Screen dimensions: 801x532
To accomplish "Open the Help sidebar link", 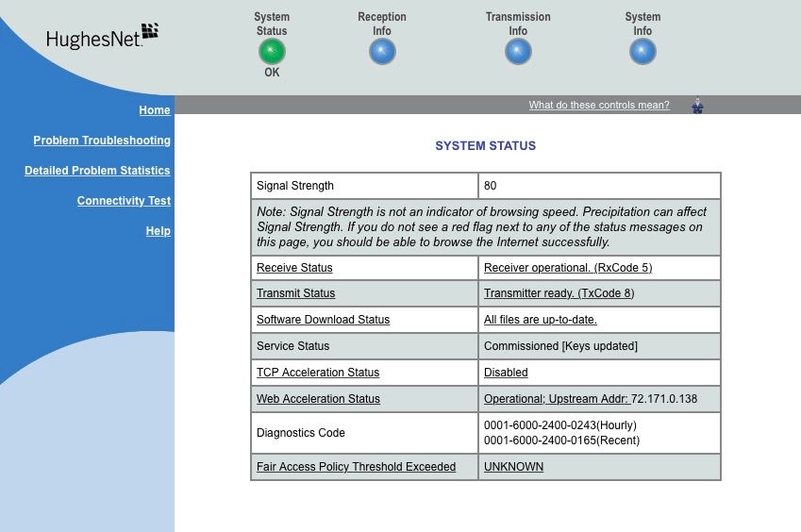I will click(158, 231).
